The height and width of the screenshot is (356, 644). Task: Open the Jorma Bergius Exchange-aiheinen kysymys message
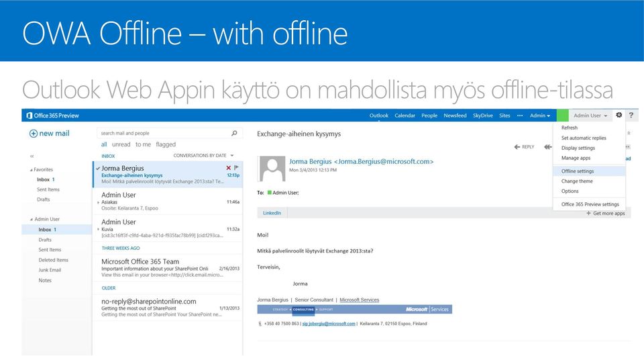[x=168, y=174]
